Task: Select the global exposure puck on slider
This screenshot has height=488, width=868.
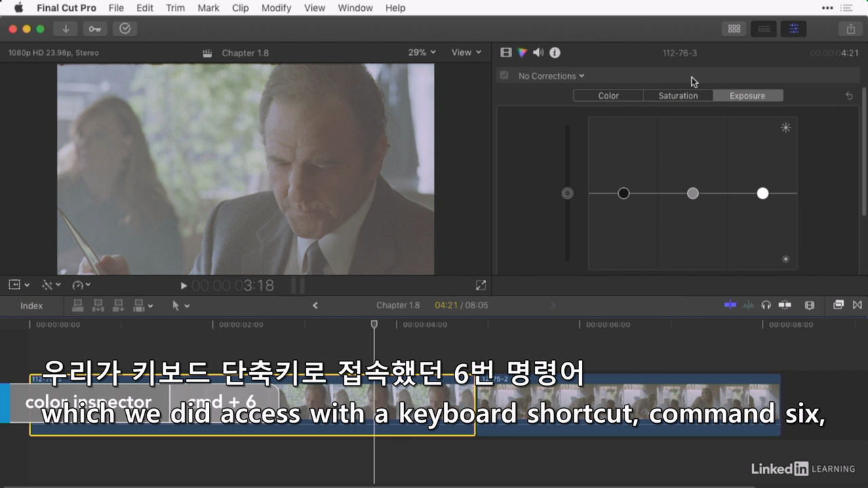Action: pos(568,193)
